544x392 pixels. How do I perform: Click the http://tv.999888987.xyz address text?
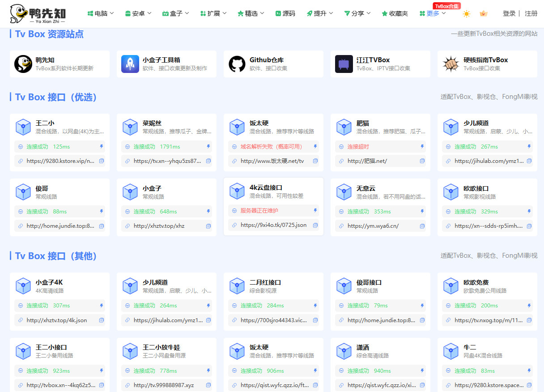point(164,385)
